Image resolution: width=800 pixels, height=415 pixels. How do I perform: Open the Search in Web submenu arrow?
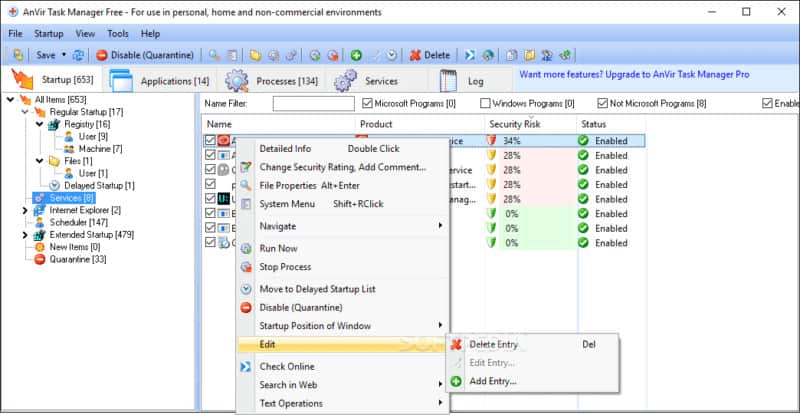click(440, 384)
